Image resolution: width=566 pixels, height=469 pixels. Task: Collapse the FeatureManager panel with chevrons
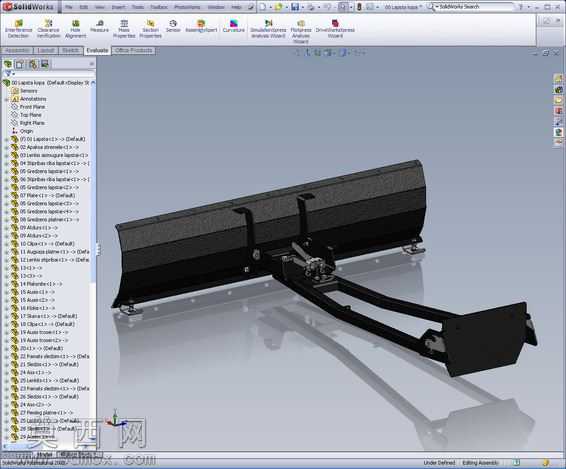point(92,64)
